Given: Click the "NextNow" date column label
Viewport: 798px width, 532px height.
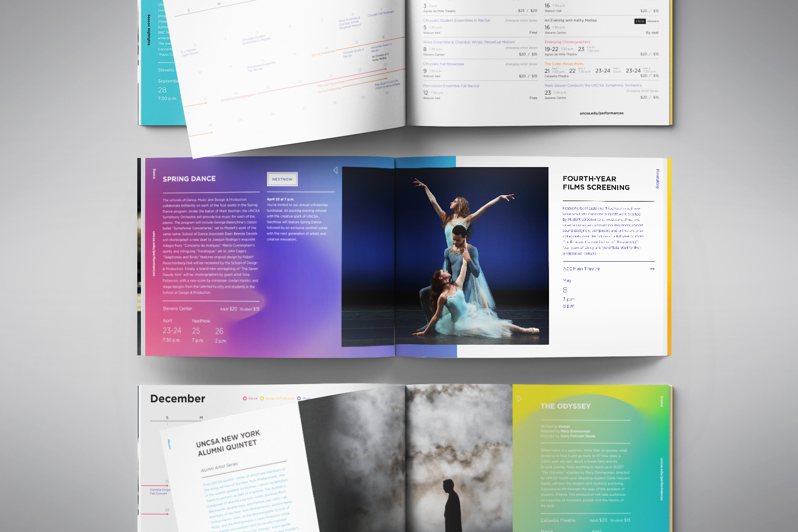Looking at the screenshot, I should pos(201,321).
